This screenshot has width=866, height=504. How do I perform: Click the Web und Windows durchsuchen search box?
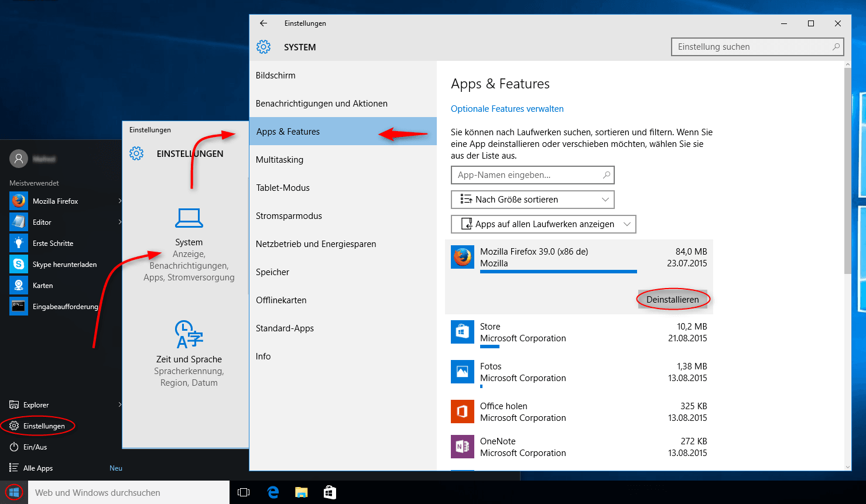[x=129, y=492]
